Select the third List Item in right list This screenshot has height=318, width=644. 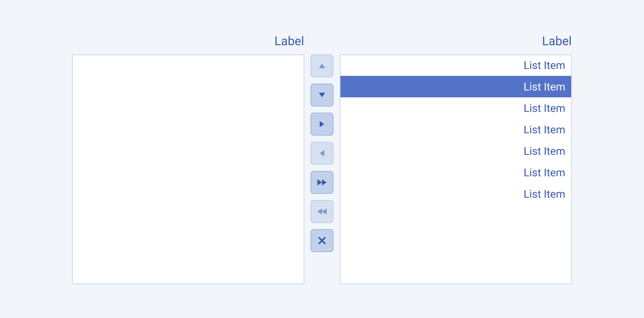(544, 108)
